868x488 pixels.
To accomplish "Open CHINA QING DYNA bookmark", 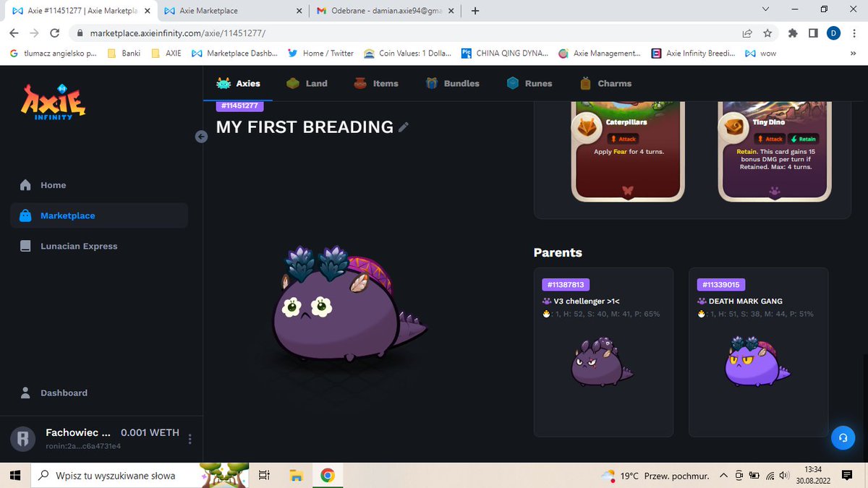I will click(x=506, y=53).
